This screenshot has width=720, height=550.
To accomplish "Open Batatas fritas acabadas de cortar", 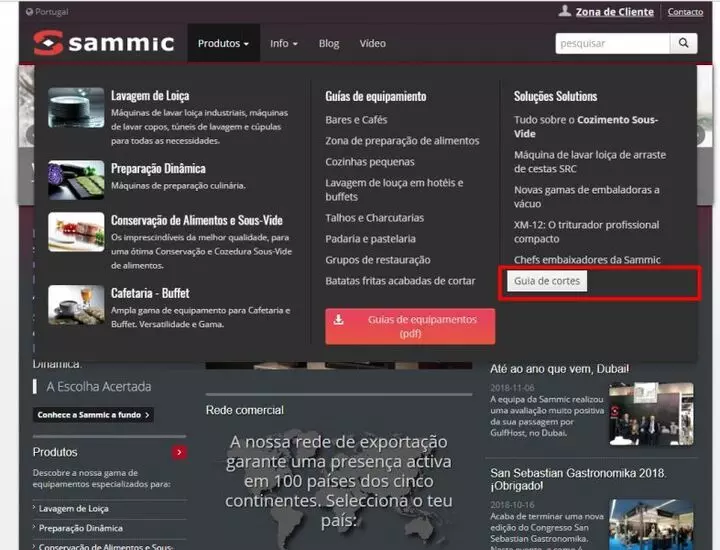I will point(400,281).
